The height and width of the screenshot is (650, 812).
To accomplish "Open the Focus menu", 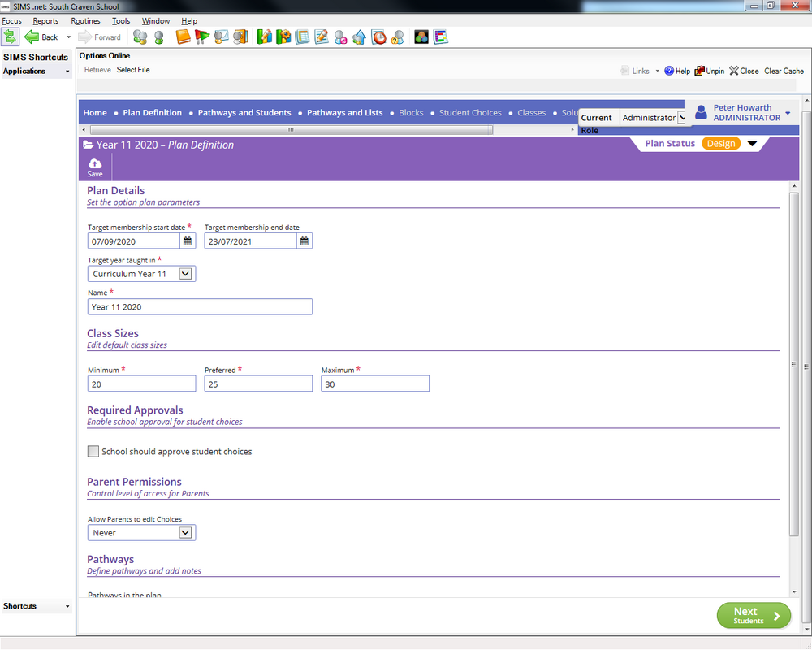I will coord(11,21).
